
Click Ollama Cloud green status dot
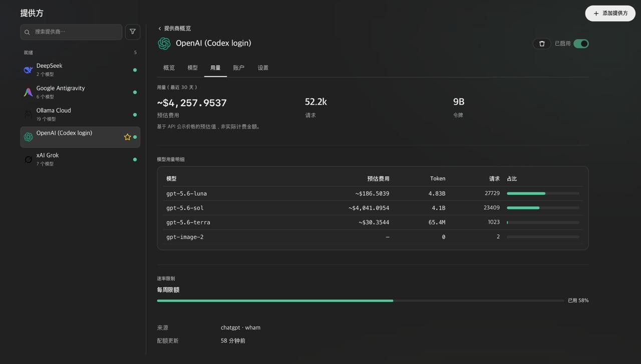135,115
